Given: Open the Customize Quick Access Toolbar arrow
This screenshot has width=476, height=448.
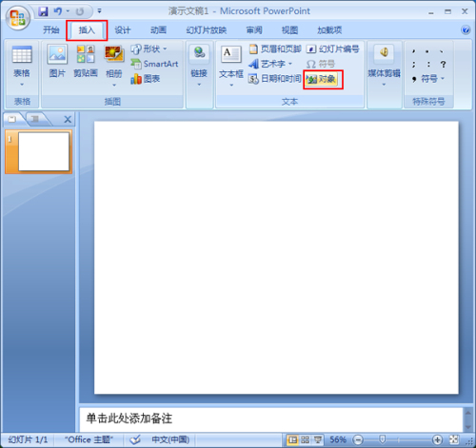Looking at the screenshot, I should (x=99, y=11).
